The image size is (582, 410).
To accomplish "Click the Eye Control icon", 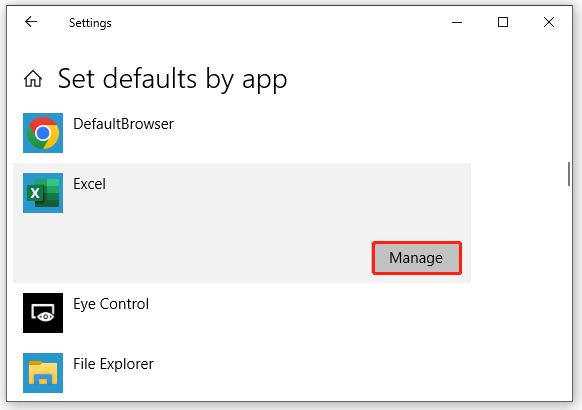I will click(x=43, y=313).
